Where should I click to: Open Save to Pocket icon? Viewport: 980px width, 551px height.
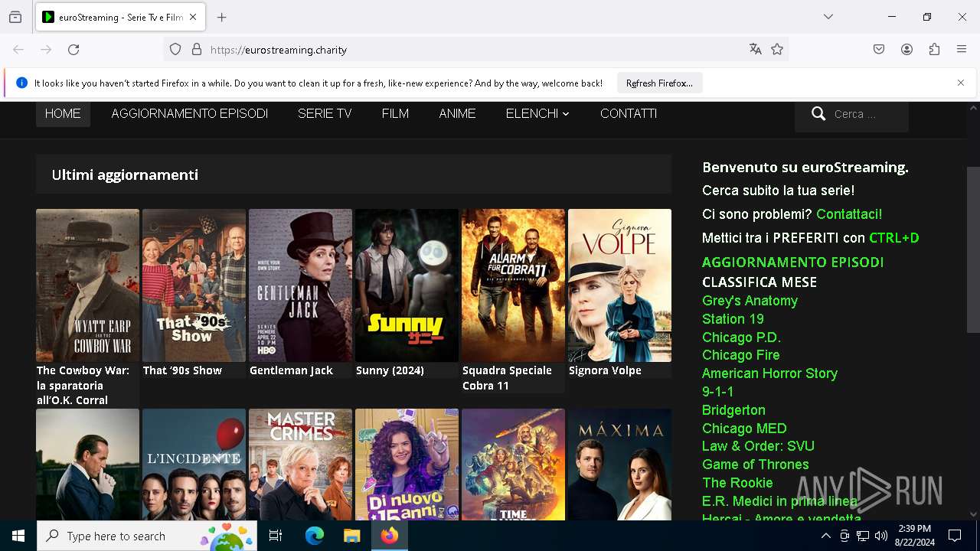pos(879,50)
